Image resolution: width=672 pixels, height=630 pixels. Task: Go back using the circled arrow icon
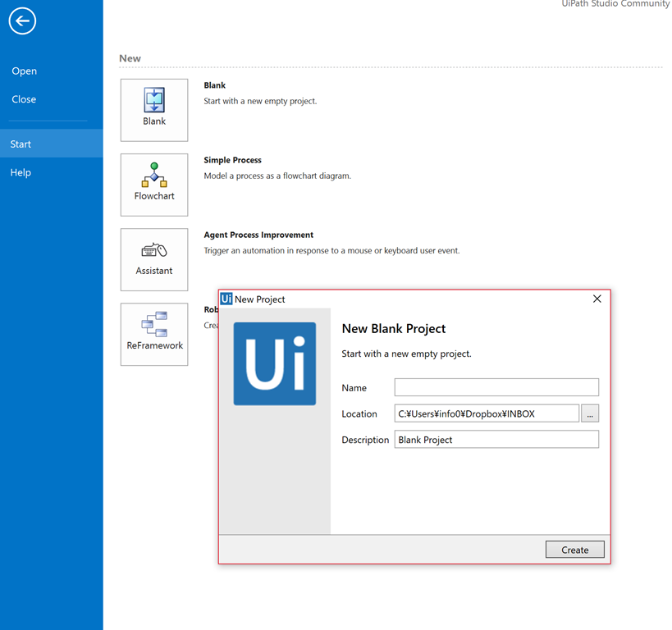[22, 21]
